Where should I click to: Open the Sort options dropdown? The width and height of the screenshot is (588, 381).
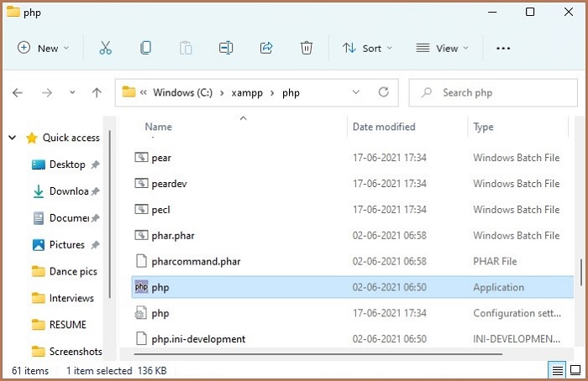pyautogui.click(x=367, y=48)
